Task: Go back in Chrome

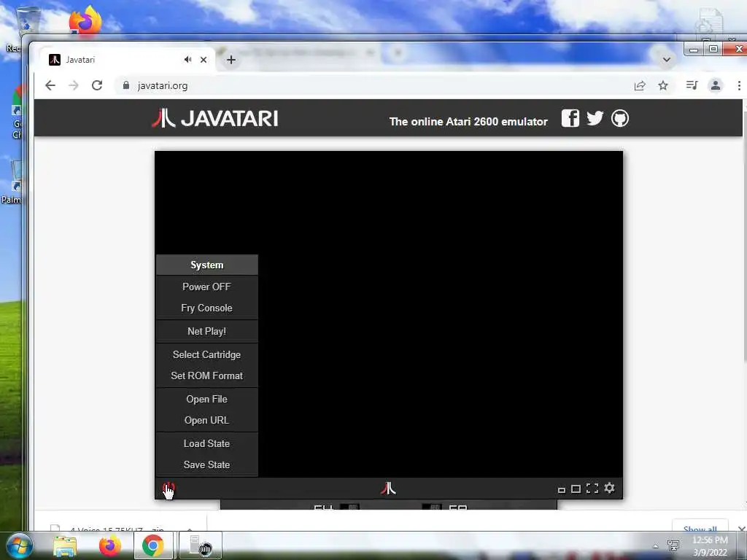Action: tap(50, 85)
